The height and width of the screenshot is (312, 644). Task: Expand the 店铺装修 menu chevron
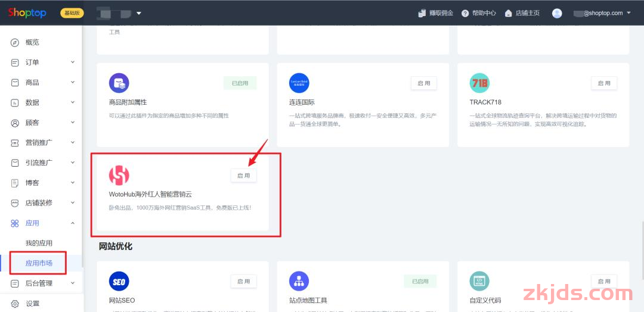pyautogui.click(x=73, y=203)
